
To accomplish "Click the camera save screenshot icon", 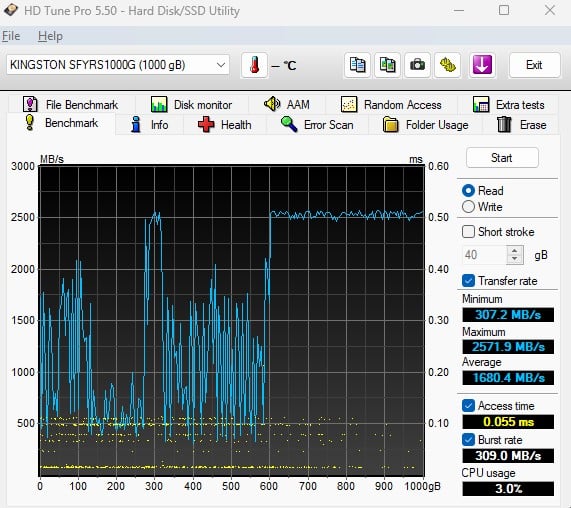I will coord(417,65).
